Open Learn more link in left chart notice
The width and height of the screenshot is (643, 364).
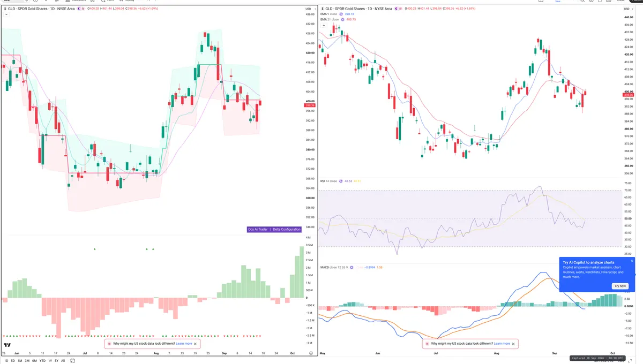(184, 344)
